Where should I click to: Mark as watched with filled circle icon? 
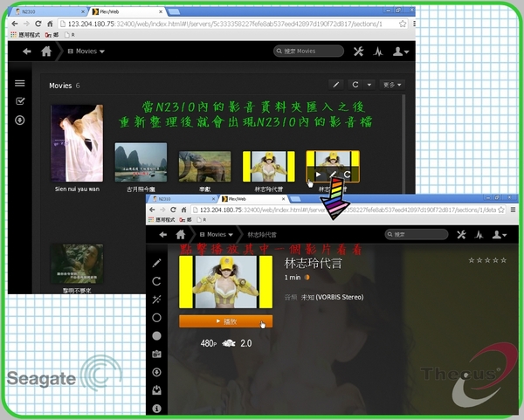(156, 335)
